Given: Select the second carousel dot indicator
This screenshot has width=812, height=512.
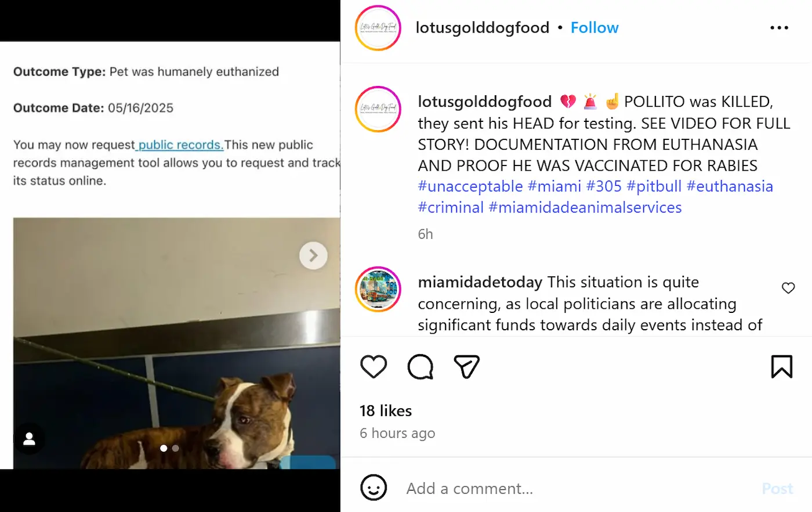Looking at the screenshot, I should point(176,448).
